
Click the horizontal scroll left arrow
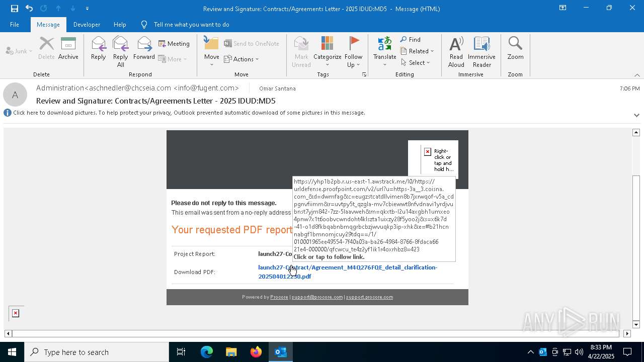[x=8, y=333]
